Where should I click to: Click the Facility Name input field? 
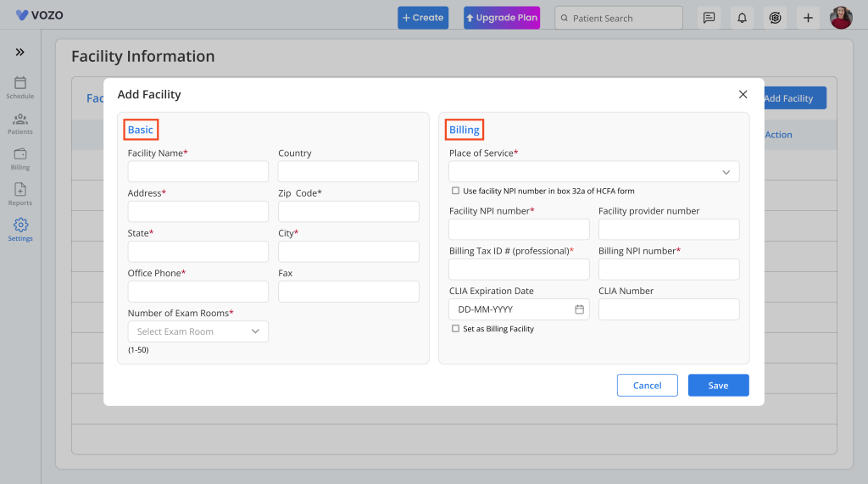[198, 172]
